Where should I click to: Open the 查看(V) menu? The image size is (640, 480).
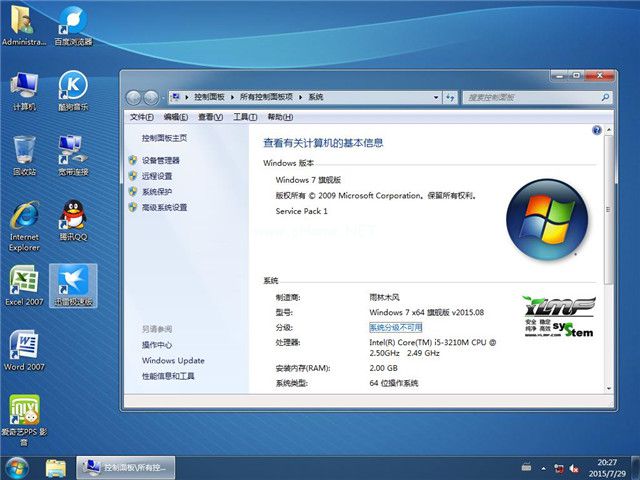click(x=211, y=117)
